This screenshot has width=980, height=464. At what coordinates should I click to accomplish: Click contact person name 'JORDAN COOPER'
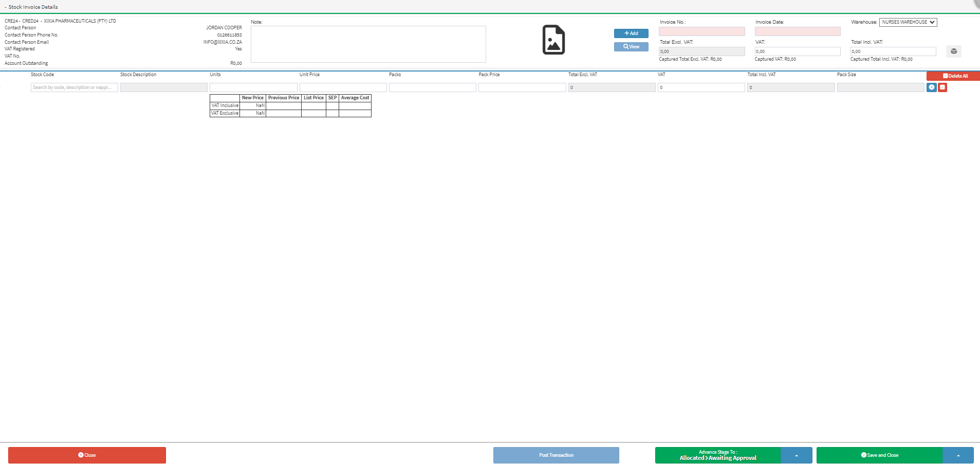click(224, 28)
